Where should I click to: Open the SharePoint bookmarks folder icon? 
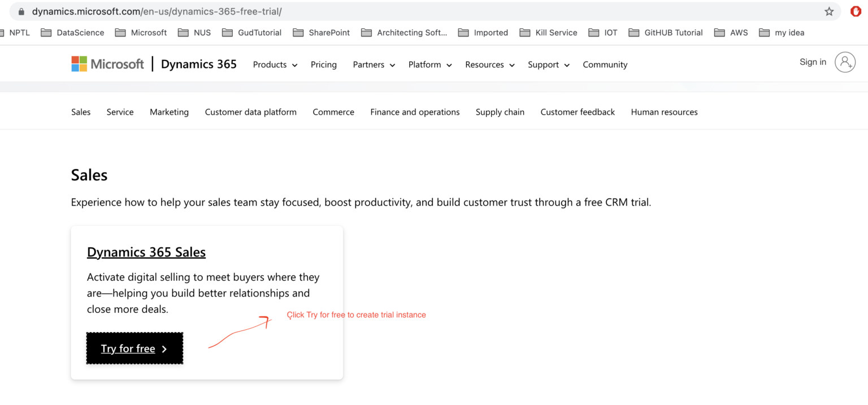coord(298,32)
